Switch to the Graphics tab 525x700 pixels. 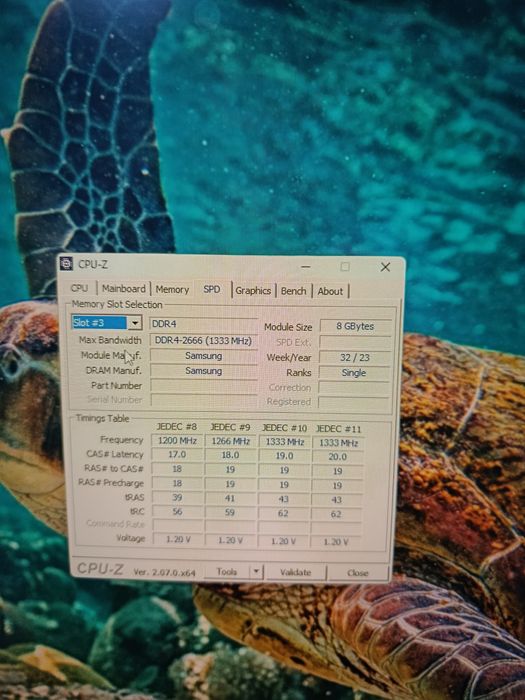253,291
